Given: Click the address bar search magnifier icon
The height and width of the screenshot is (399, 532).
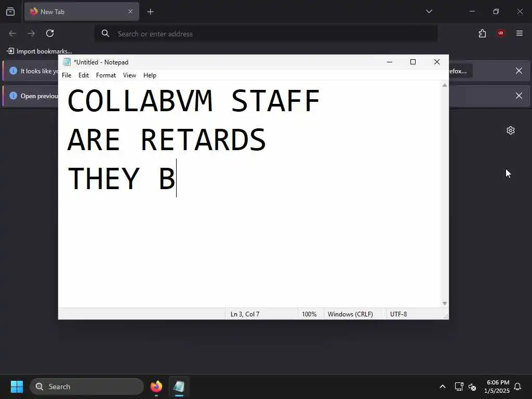Looking at the screenshot, I should pos(105,33).
